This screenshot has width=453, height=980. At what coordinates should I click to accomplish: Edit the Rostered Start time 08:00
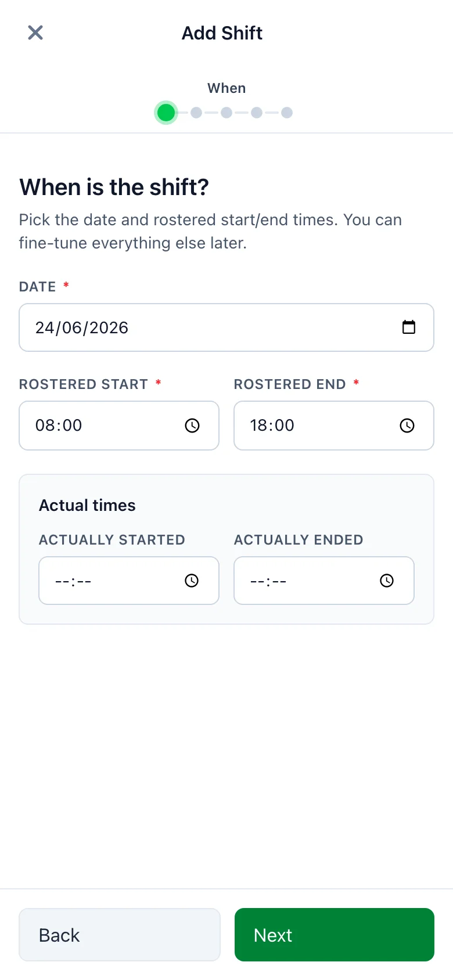[x=59, y=426]
